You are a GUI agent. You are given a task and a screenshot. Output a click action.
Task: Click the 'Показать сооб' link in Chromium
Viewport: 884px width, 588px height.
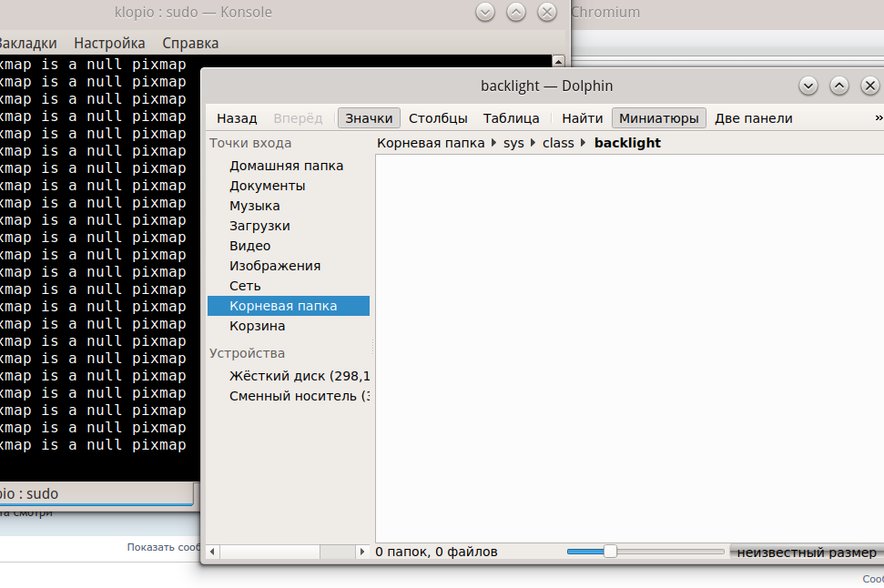(164, 547)
